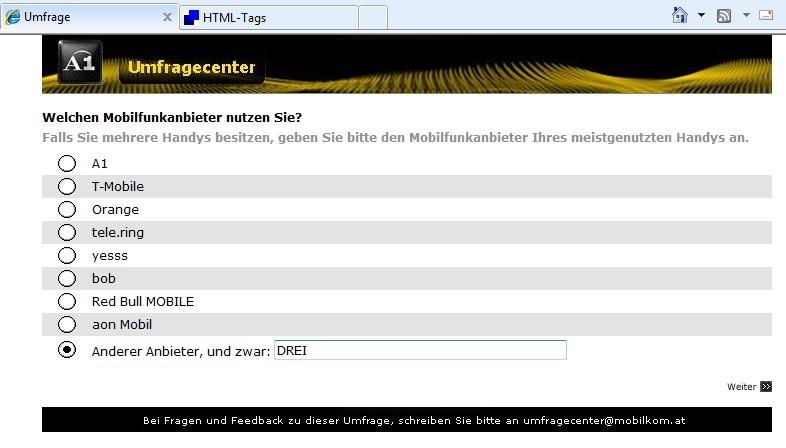Close the Umfrage tab
Image resolution: width=786 pixels, height=448 pixels.
point(167,18)
